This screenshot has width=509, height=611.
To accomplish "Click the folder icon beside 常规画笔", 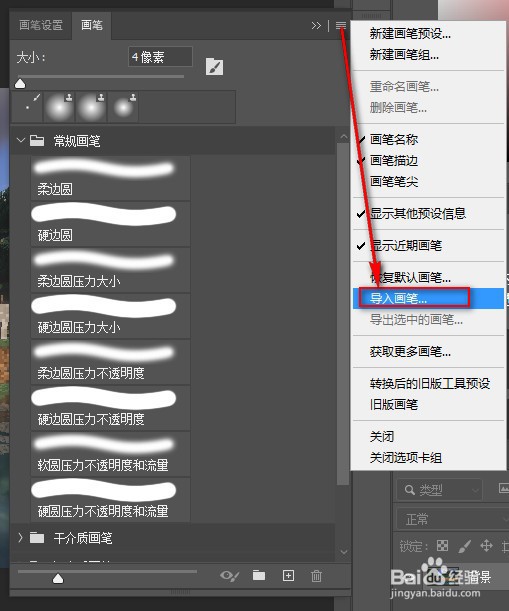I will pos(37,141).
